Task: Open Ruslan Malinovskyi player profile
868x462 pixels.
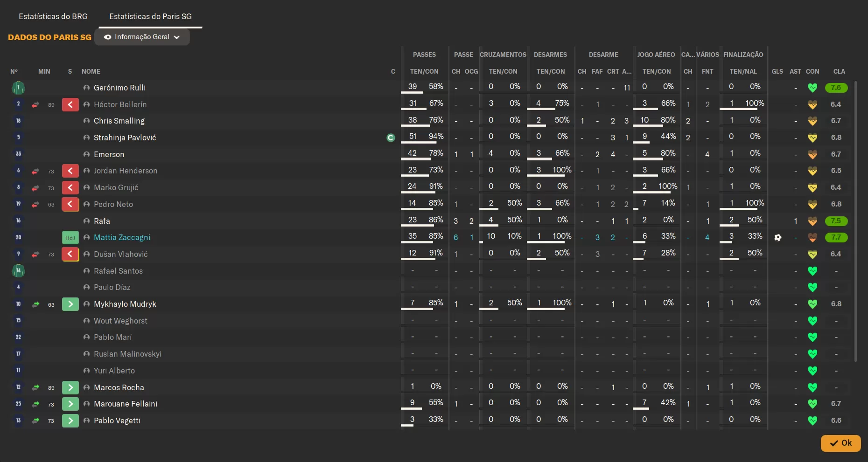Action: (127, 354)
